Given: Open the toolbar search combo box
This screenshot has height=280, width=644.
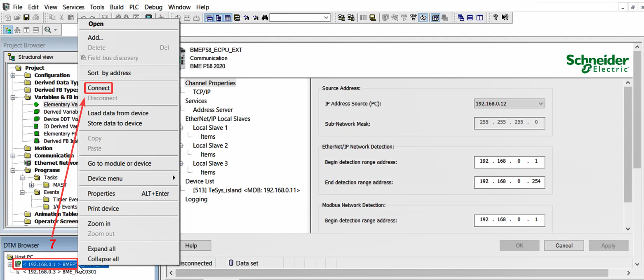Looking at the screenshot, I should (300, 17).
